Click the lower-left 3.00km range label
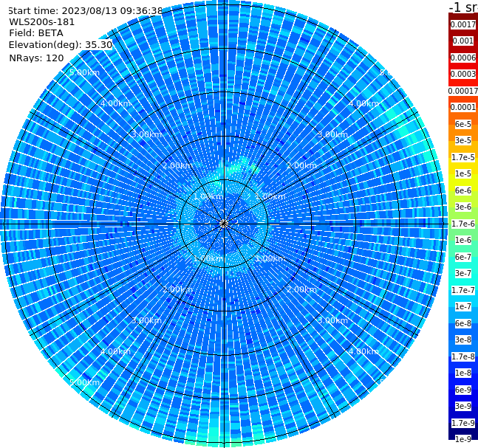 [146, 320]
